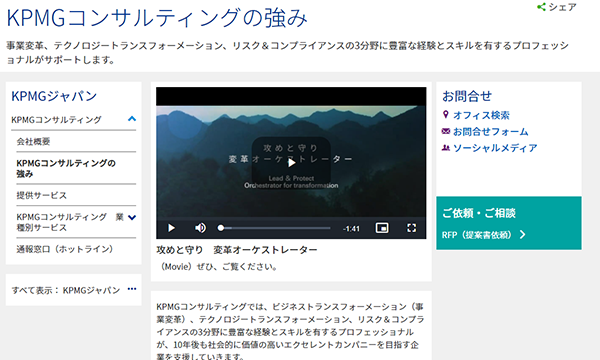Open 提供サービス in the sidebar
The height and width of the screenshot is (360, 600).
[41, 195]
